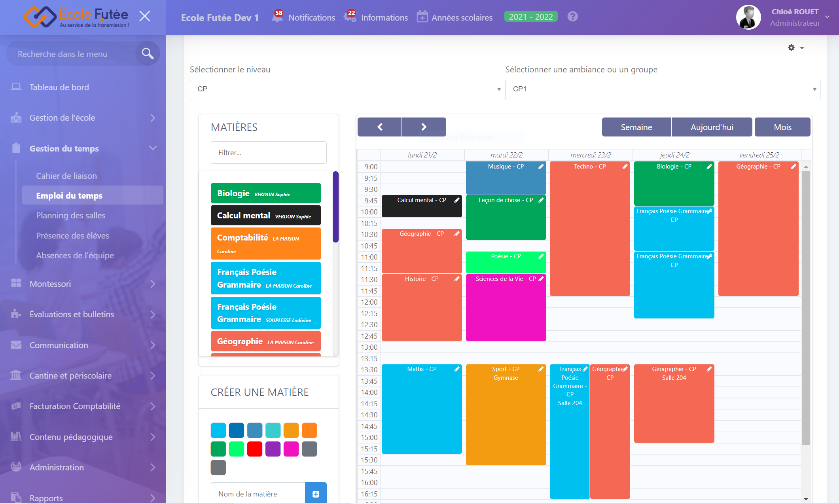Select Cahier de liaison menu item
The image size is (839, 504).
click(66, 176)
